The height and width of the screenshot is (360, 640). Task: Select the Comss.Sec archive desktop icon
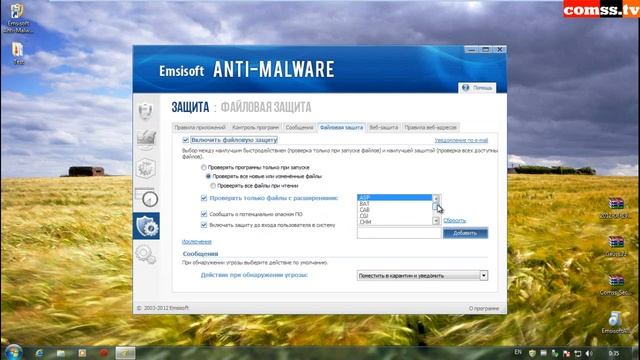616,285
